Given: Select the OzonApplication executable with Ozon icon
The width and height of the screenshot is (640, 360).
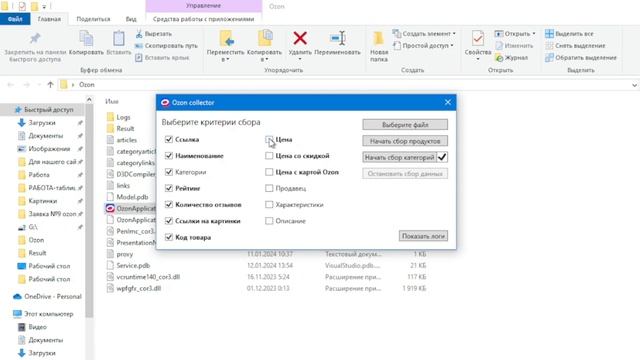Looking at the screenshot, I should pos(130,208).
